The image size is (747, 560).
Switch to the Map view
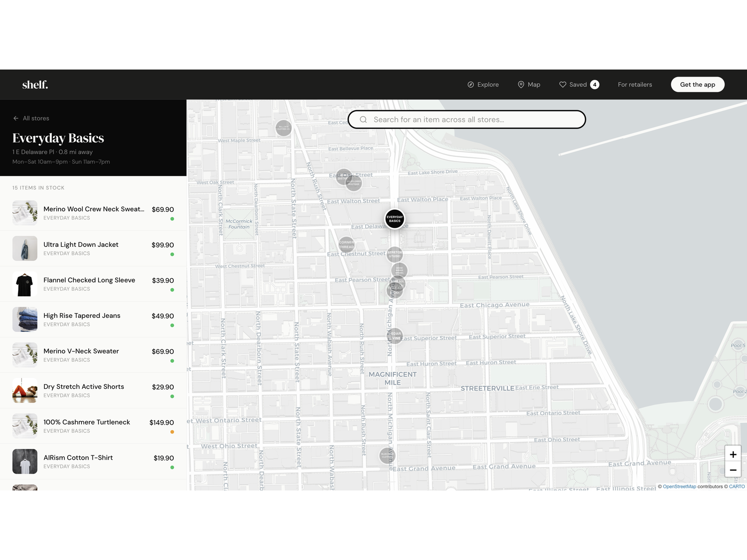click(529, 84)
